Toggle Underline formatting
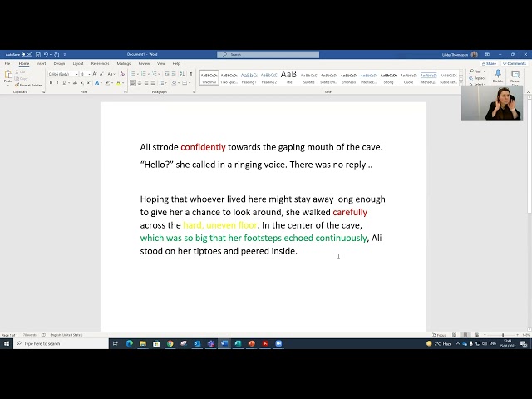This screenshot has width=532, height=399. click(x=64, y=83)
